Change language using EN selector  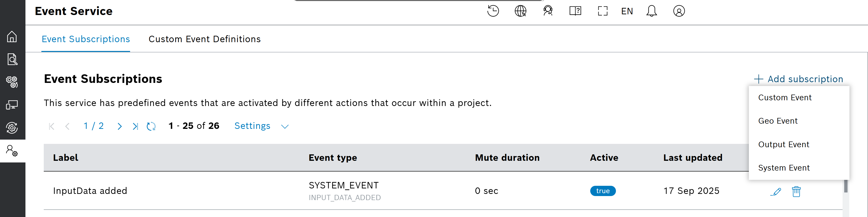coord(627,11)
